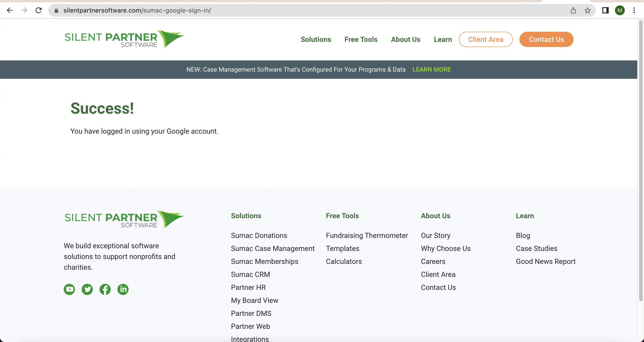This screenshot has height=342, width=644.
Task: Open the Solutions navigation menu
Action: (316, 39)
